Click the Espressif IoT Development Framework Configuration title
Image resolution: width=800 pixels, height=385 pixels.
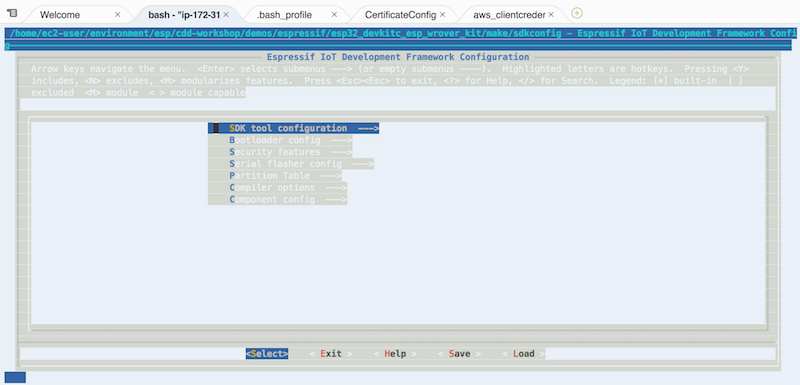(x=398, y=57)
